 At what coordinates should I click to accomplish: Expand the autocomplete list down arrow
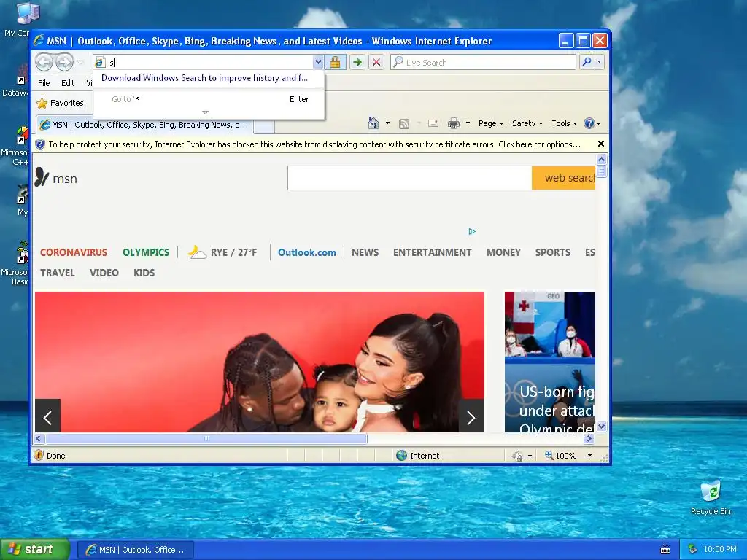[205, 112]
